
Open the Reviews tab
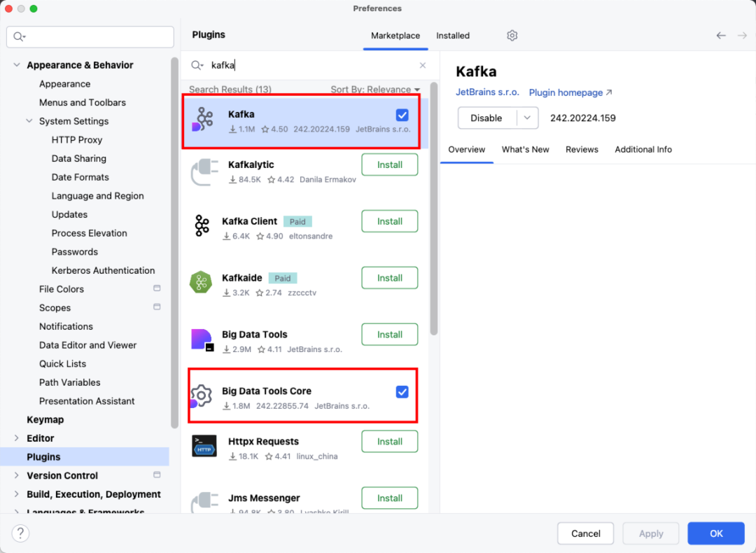pos(582,150)
